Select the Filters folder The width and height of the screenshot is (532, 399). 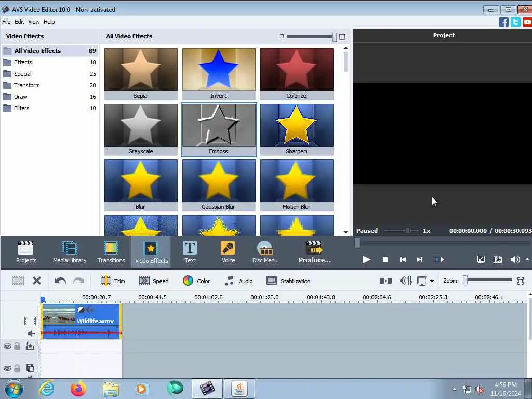(x=50, y=108)
